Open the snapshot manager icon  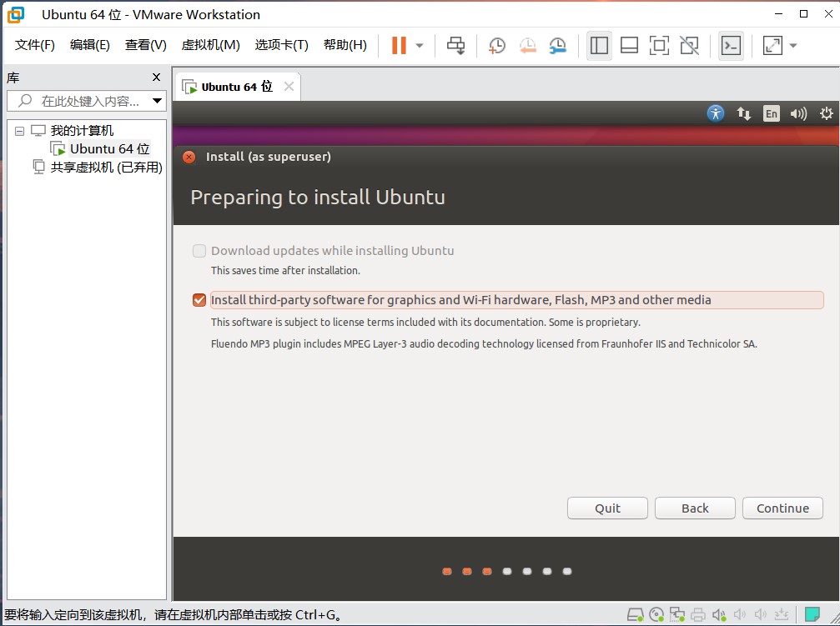pos(557,46)
